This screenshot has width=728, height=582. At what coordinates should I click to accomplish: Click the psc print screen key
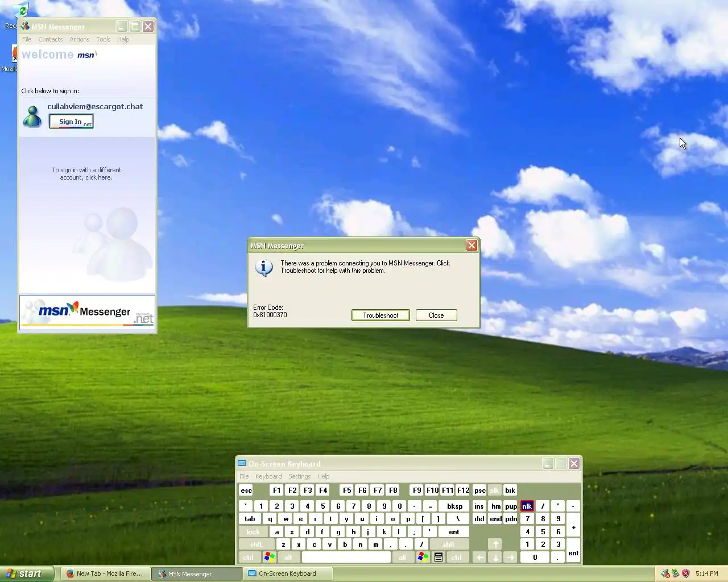pyautogui.click(x=480, y=490)
